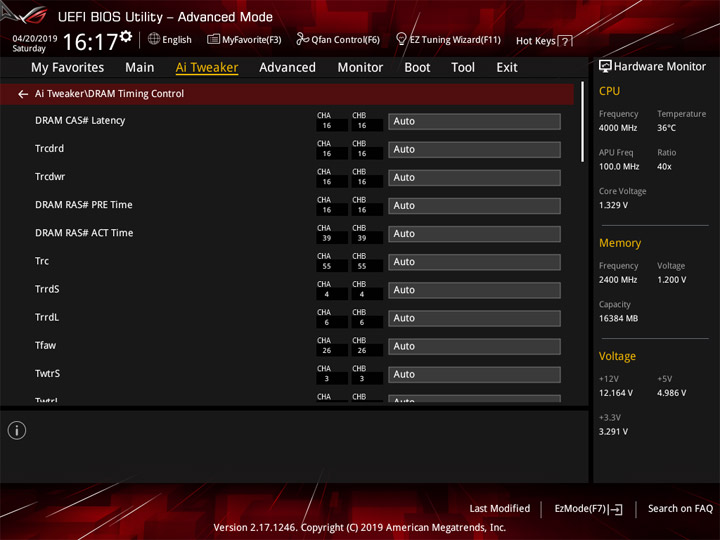Select the TrrdL Auto field

coord(474,318)
